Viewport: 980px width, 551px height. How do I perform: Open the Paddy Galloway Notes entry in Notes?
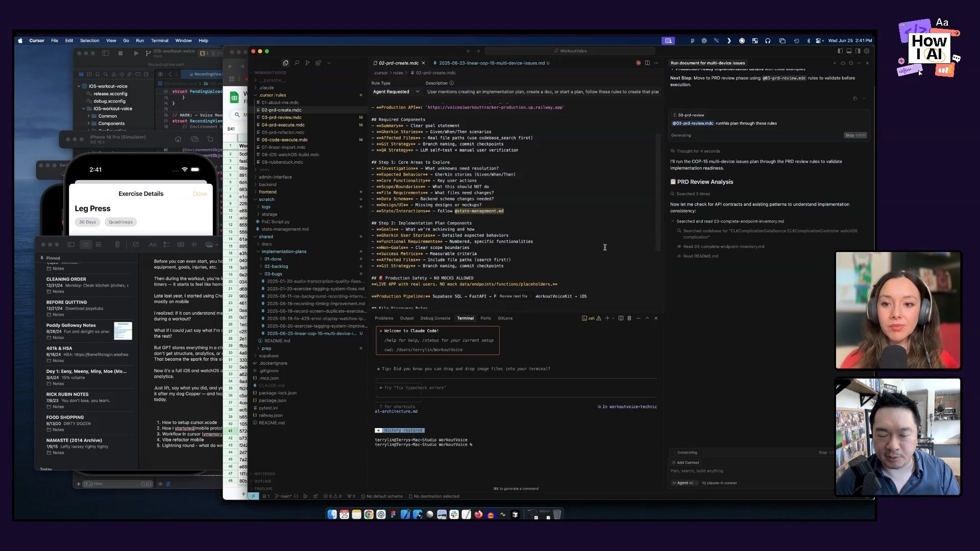(x=89, y=331)
